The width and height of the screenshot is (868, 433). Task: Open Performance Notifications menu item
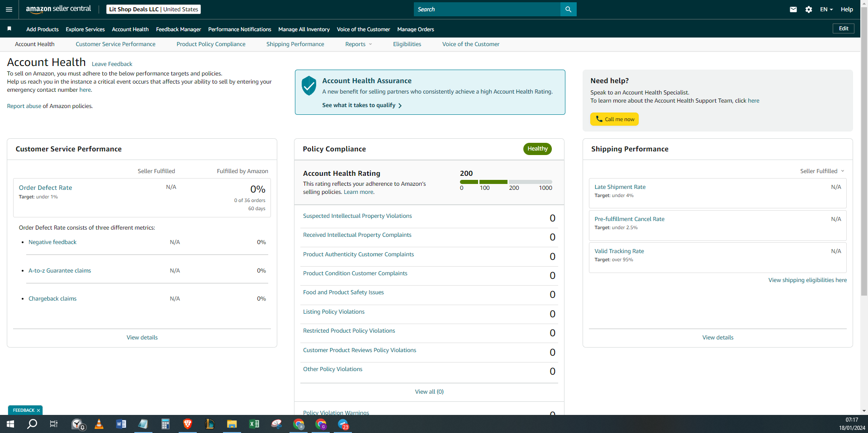240,29
